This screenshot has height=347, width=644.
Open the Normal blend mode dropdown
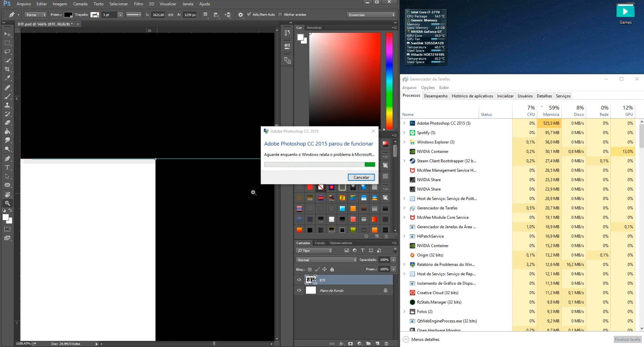click(326, 260)
